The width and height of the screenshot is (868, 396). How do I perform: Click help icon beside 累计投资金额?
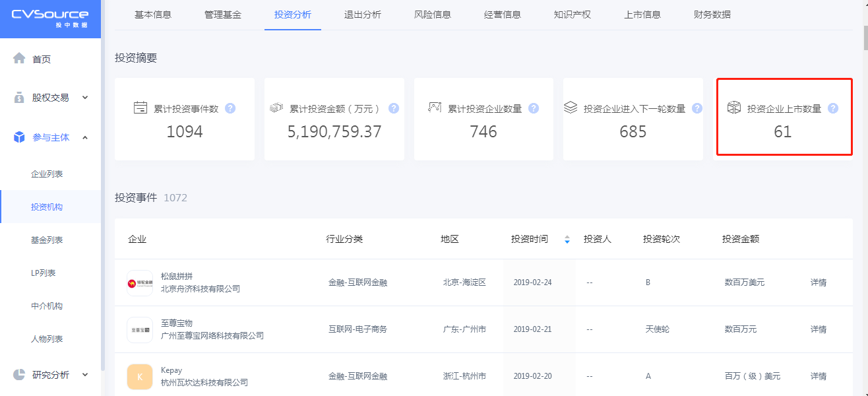[394, 108]
